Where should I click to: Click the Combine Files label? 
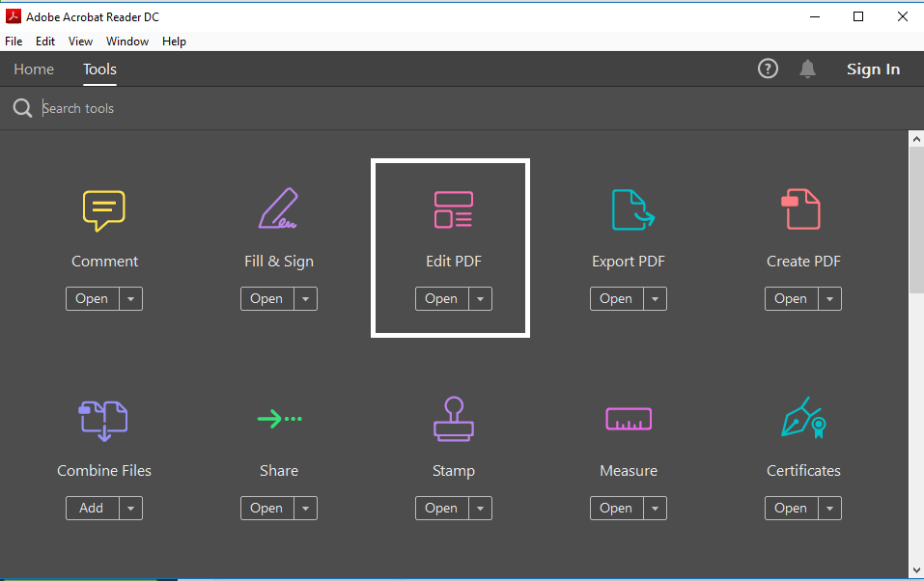pyautogui.click(x=104, y=470)
